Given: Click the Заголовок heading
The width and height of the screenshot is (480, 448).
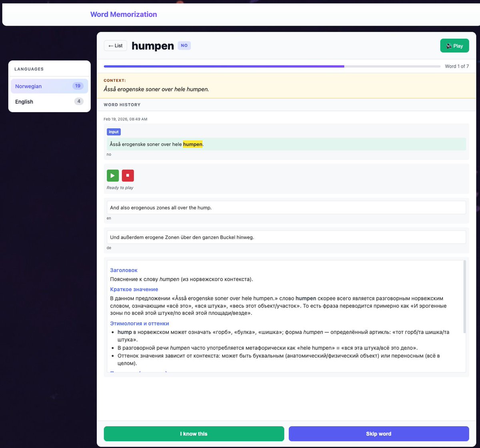Looking at the screenshot, I should 124,270.
